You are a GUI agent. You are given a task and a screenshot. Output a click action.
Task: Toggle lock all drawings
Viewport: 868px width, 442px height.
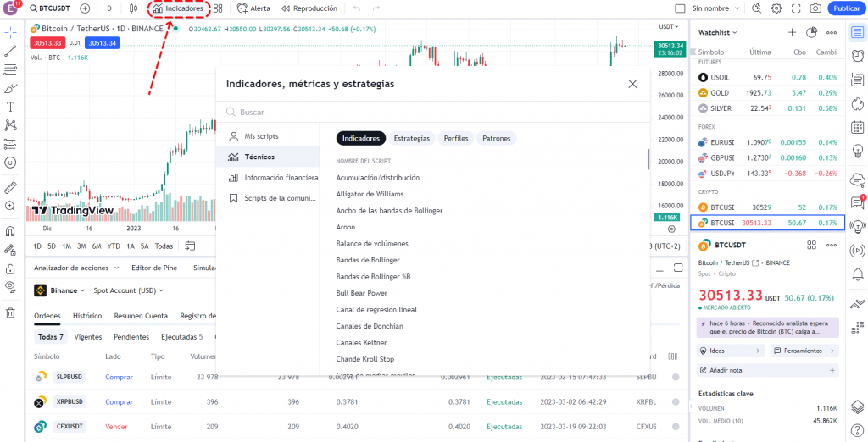10,269
